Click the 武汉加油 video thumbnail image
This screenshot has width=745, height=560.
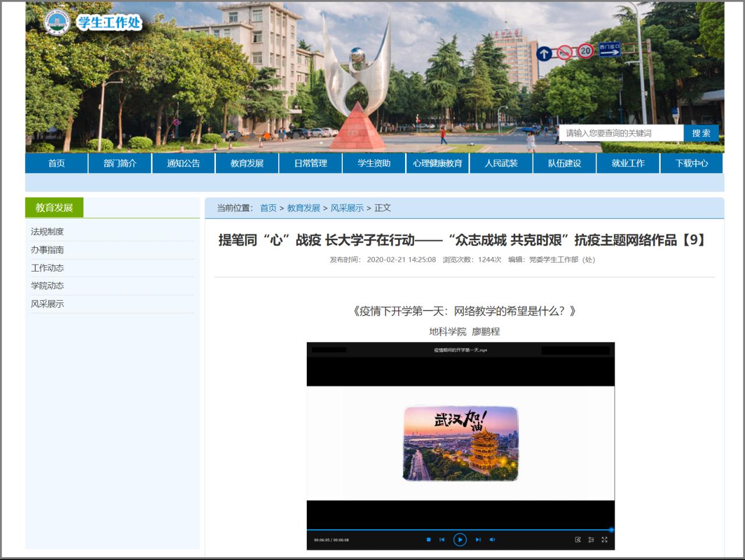pyautogui.click(x=460, y=443)
